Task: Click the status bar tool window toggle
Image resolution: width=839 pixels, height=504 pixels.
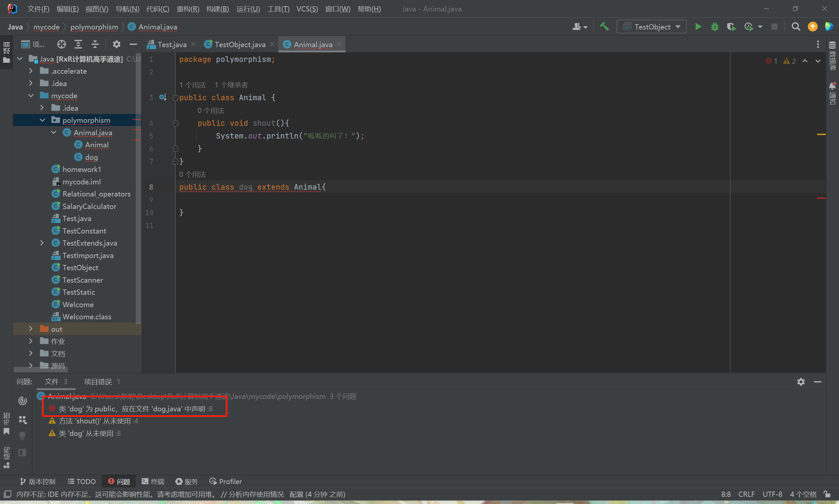Action: [x=7, y=494]
